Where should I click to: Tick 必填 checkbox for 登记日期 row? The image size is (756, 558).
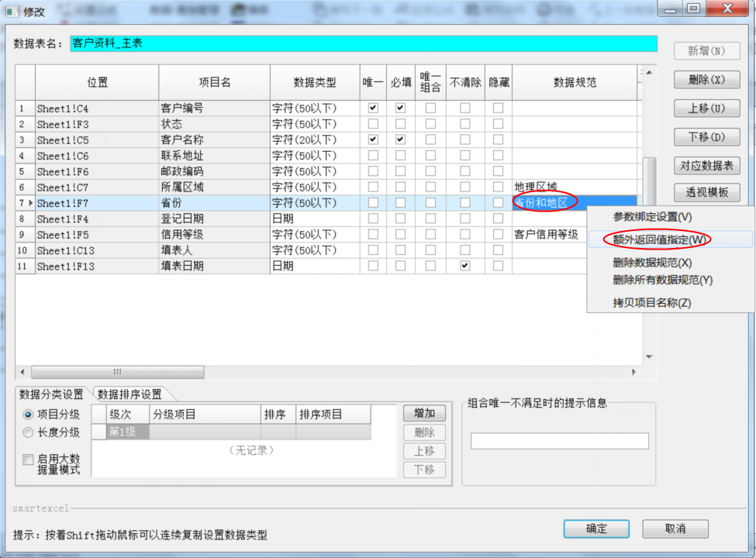point(400,219)
